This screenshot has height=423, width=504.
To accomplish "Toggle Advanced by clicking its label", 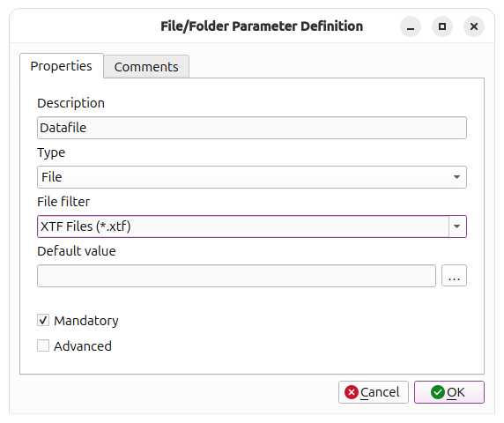I will point(83,346).
